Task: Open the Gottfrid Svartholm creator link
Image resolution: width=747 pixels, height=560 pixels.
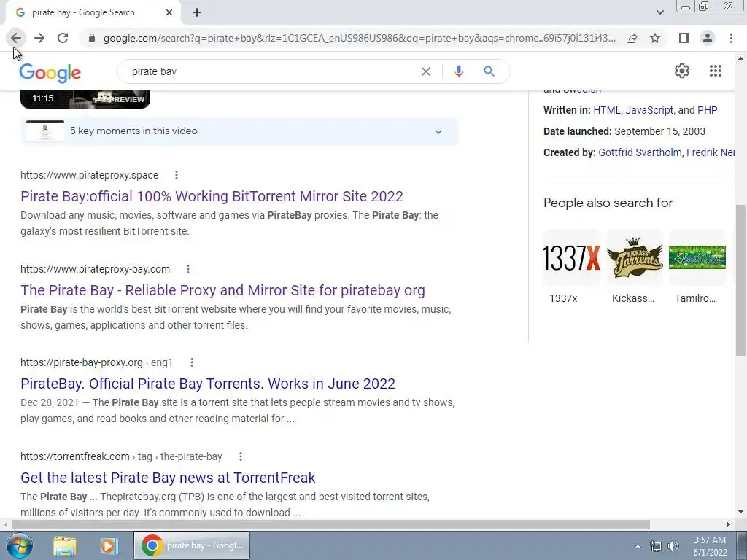Action: click(640, 152)
